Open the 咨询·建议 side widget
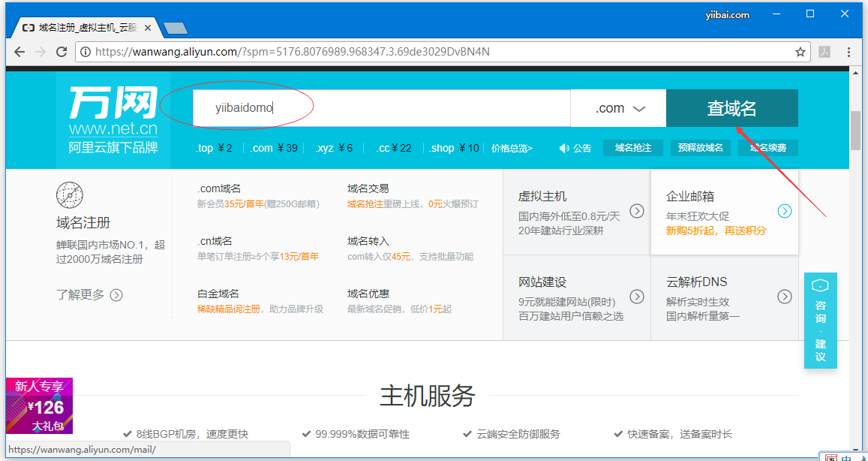This screenshot has height=461, width=868. pos(820,321)
